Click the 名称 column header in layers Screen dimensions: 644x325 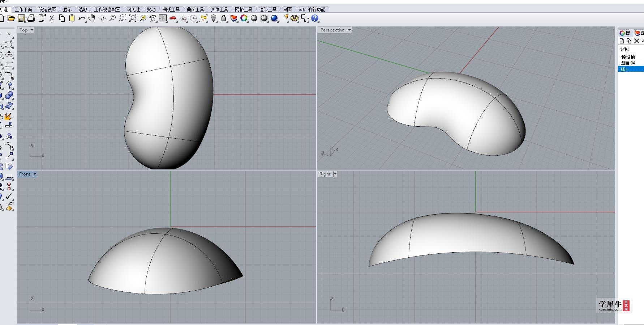tap(624, 49)
